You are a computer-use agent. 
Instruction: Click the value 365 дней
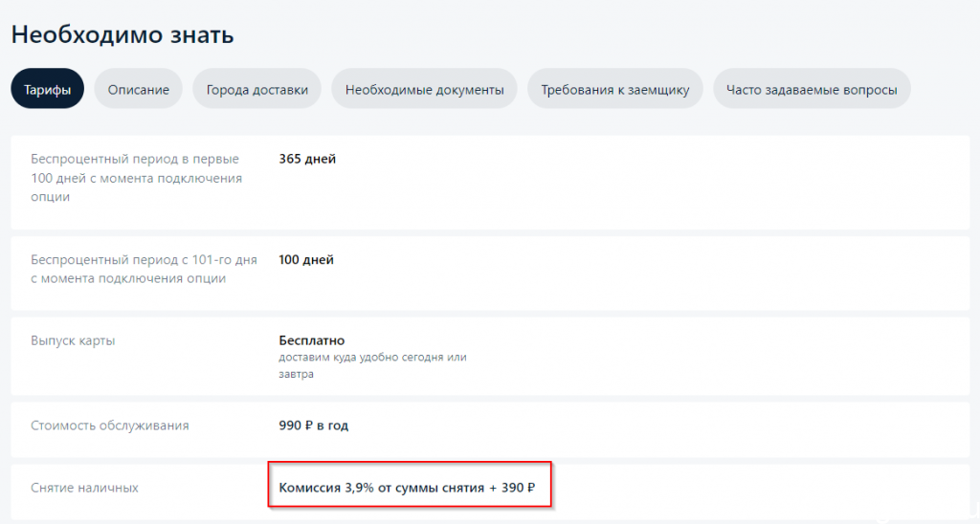[307, 159]
